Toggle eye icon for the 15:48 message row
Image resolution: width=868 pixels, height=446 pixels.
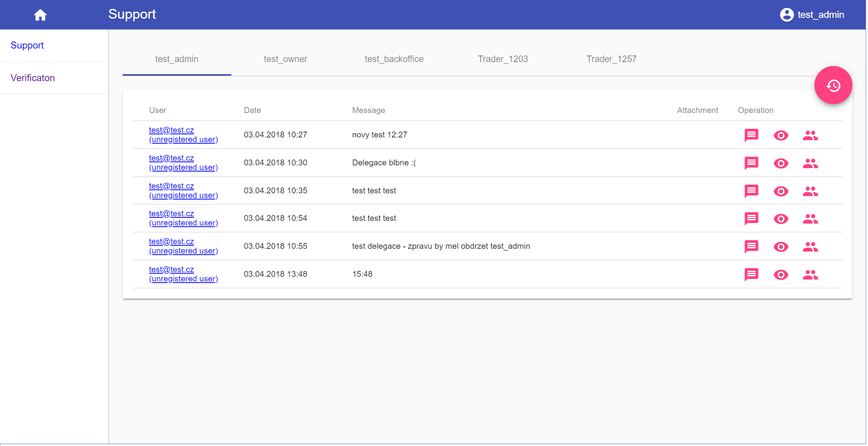pyautogui.click(x=781, y=274)
